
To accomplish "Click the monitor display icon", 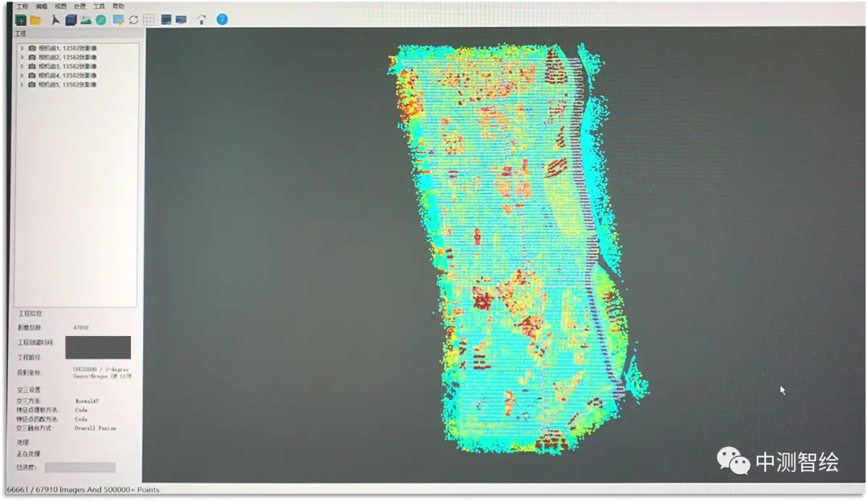I will 181,19.
